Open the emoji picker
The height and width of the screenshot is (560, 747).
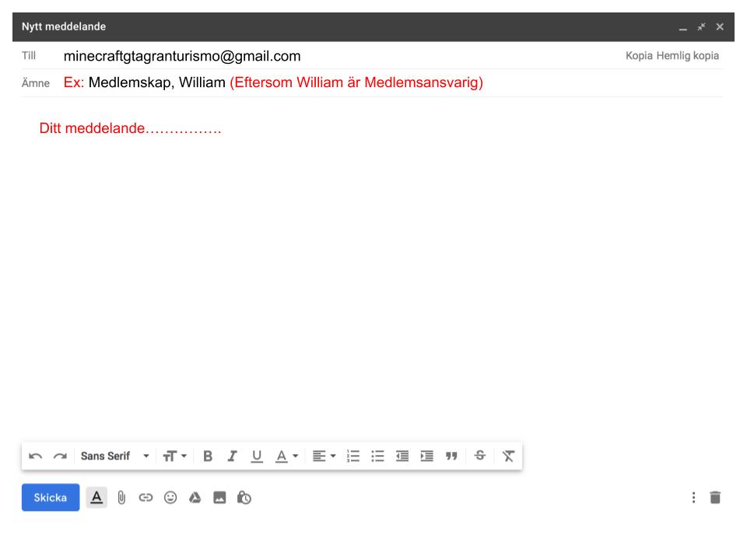click(169, 498)
